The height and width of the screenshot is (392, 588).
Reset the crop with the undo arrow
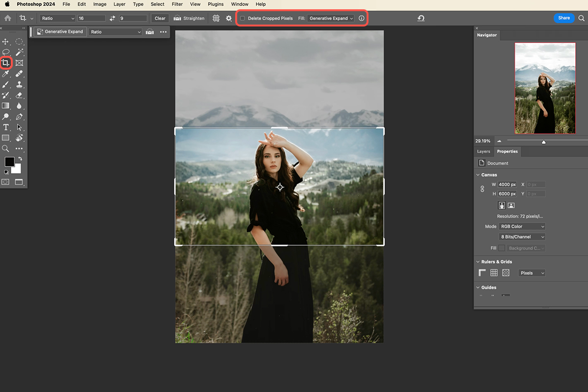click(x=421, y=18)
